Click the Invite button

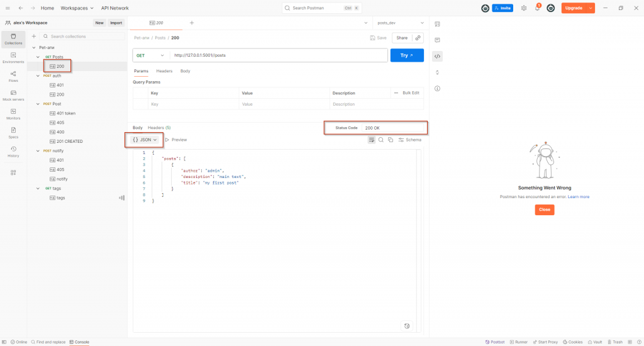502,8
